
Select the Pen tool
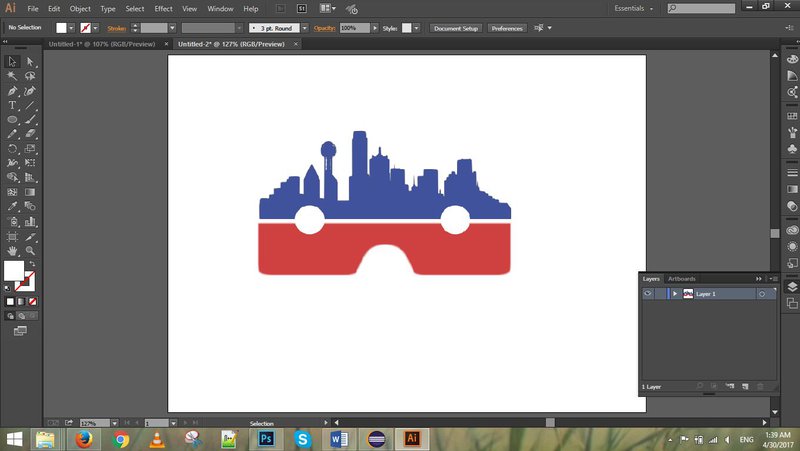13,90
